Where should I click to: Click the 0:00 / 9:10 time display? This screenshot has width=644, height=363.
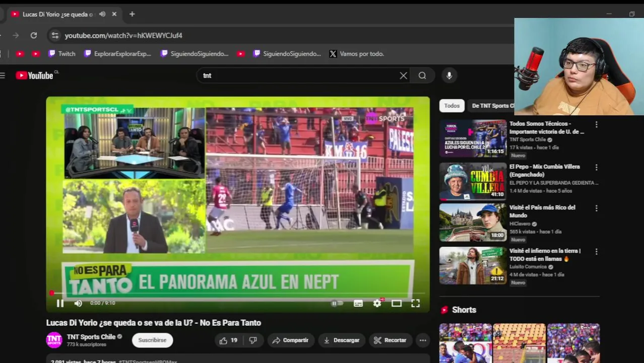(103, 303)
